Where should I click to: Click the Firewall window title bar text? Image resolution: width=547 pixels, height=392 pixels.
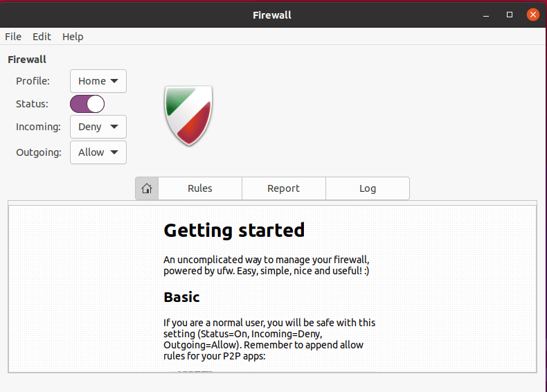pyautogui.click(x=272, y=15)
